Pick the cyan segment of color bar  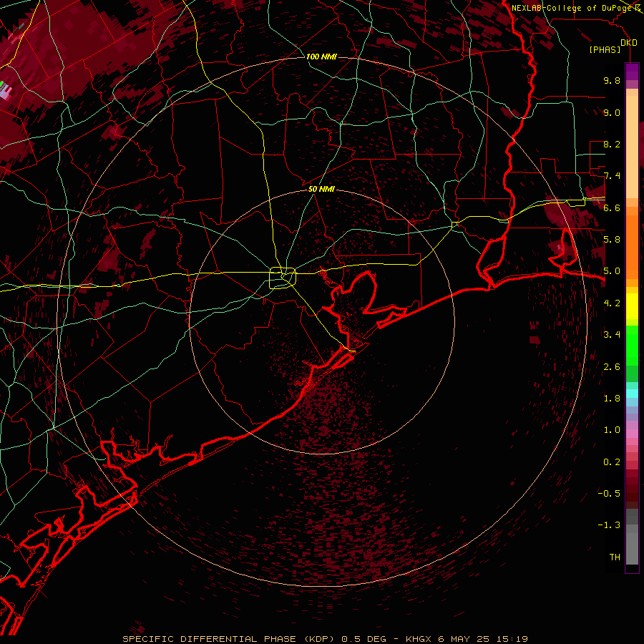(x=632, y=394)
